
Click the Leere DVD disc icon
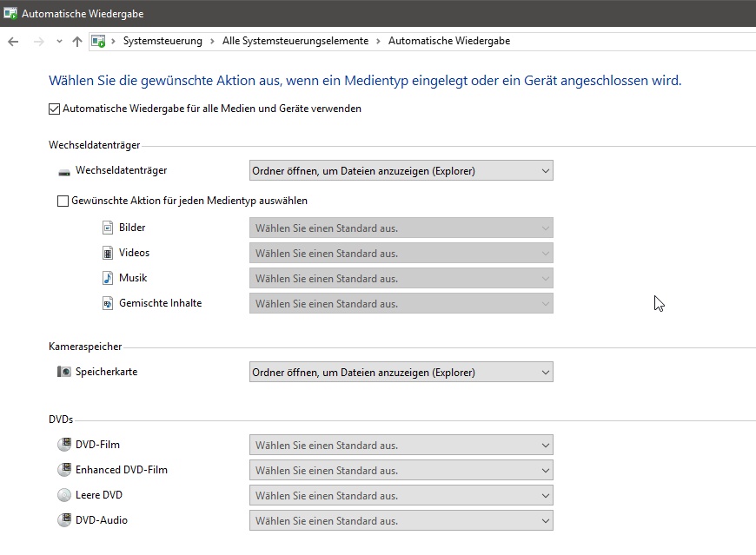click(x=63, y=495)
